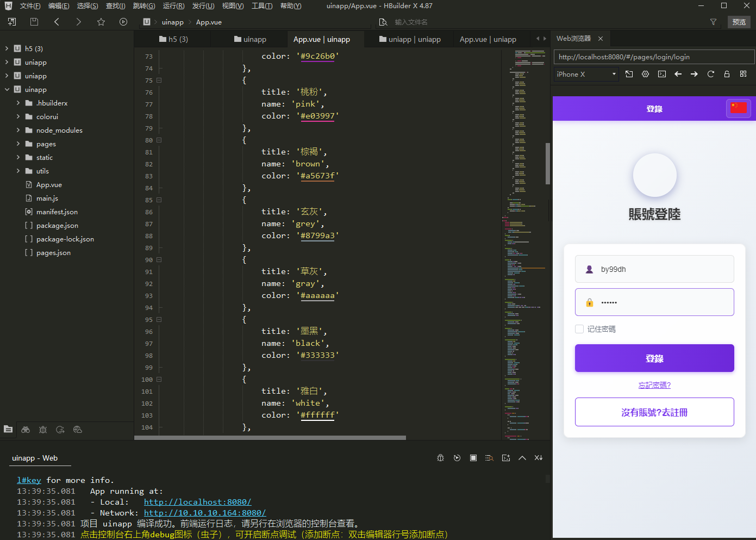The height and width of the screenshot is (540, 756).
Task: Expand the utils folder
Action: point(18,171)
